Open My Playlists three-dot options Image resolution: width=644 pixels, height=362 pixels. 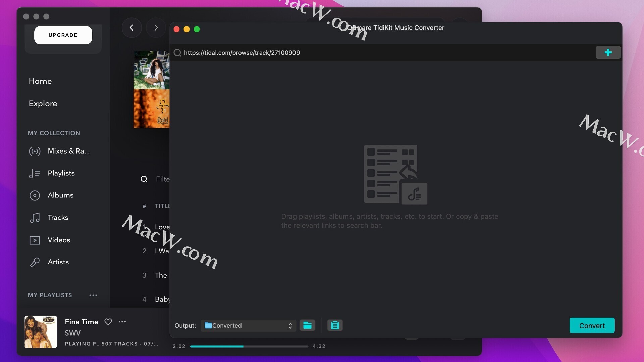tap(93, 295)
